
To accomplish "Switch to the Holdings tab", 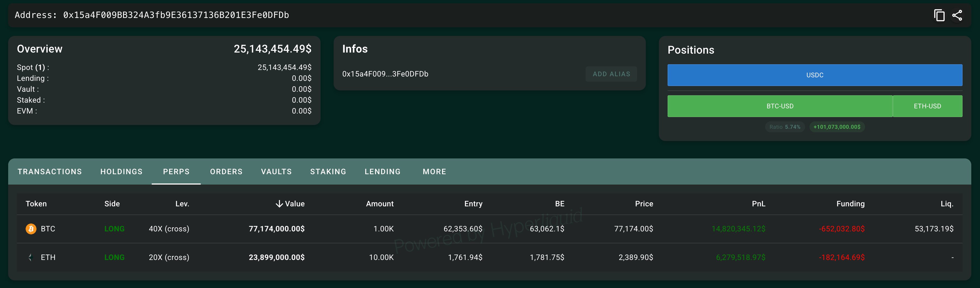I will (x=121, y=171).
